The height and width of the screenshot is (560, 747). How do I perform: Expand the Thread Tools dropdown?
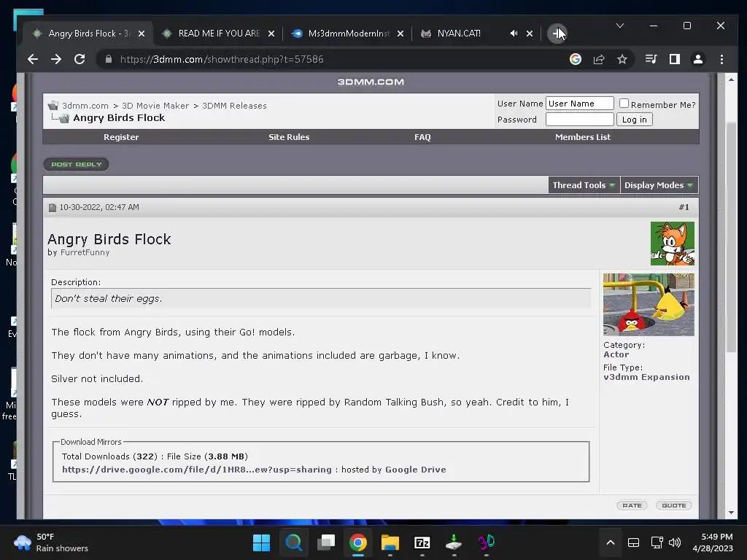click(584, 185)
